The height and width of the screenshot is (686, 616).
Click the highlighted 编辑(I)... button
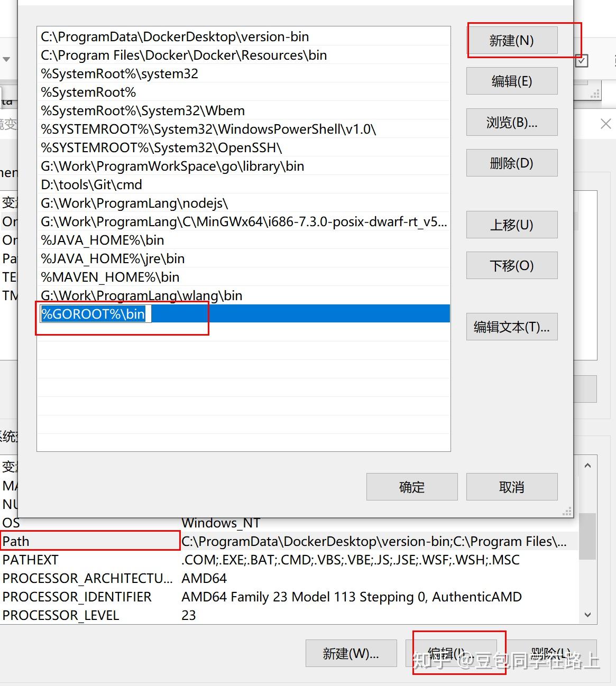point(458,653)
